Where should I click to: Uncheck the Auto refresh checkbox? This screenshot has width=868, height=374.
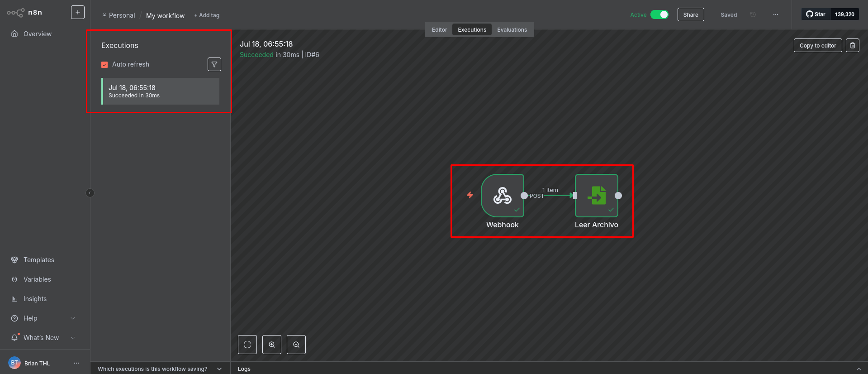tap(104, 65)
